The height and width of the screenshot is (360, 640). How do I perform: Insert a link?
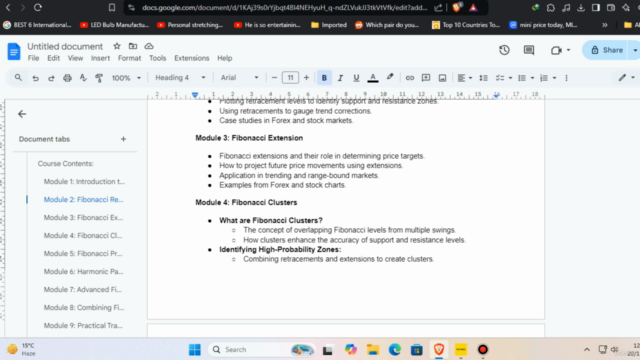(x=409, y=78)
